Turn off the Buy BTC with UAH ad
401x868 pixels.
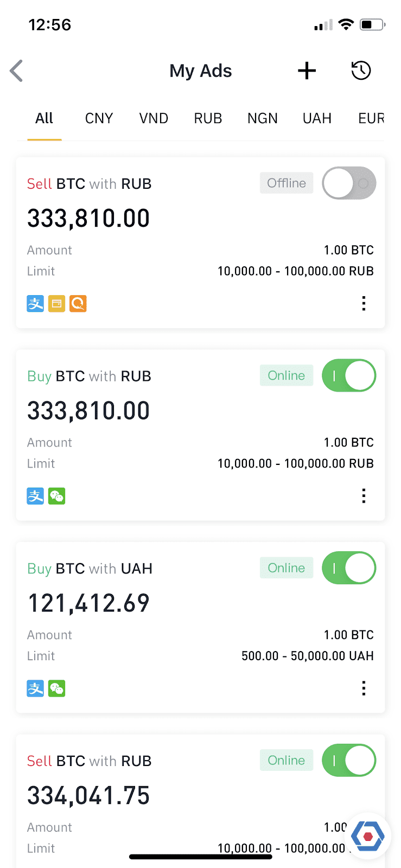pyautogui.click(x=349, y=568)
